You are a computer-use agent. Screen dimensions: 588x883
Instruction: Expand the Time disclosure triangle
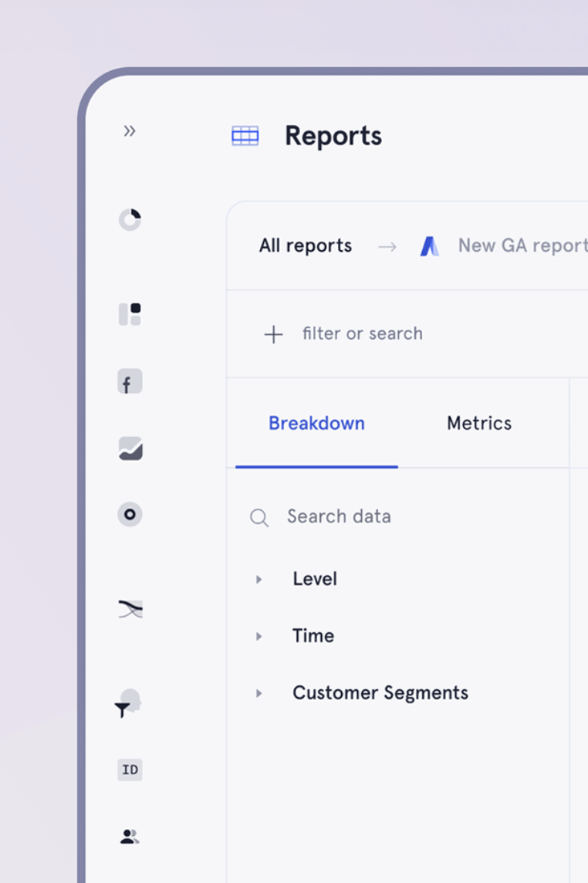[x=259, y=636]
